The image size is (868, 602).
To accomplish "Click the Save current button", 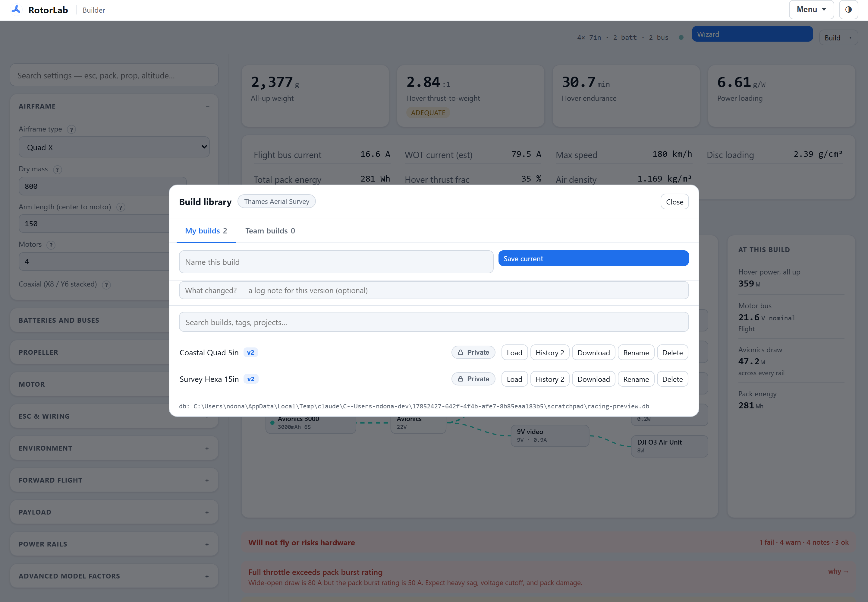I will coord(593,258).
